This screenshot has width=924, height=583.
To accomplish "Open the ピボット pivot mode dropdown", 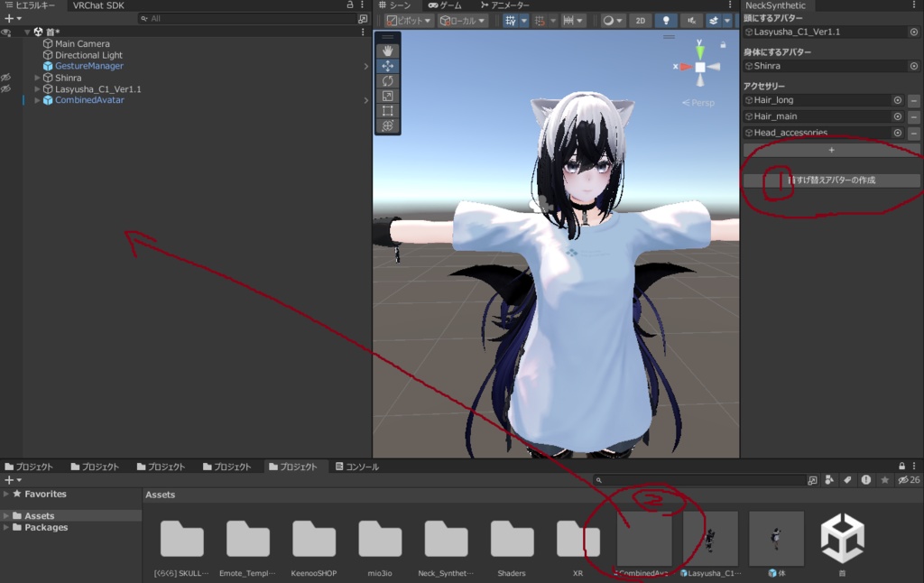I will point(409,21).
